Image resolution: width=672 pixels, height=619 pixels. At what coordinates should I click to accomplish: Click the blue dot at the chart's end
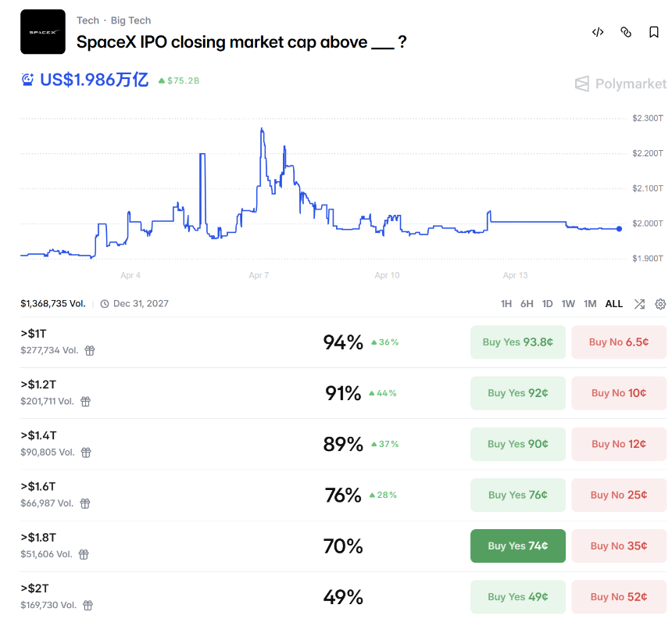pos(618,229)
